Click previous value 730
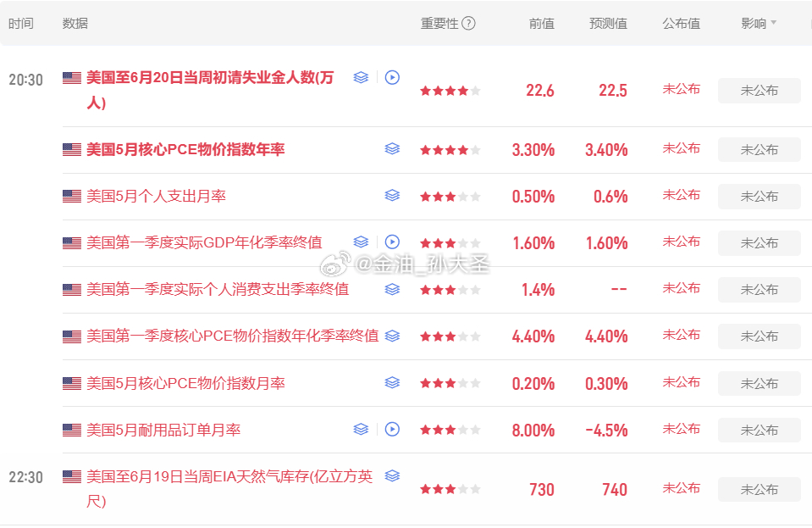This screenshot has width=812, height=528. click(x=542, y=489)
